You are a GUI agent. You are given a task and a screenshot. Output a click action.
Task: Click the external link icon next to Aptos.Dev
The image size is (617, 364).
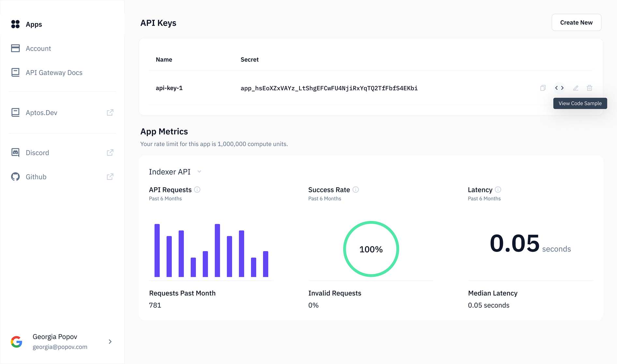point(110,112)
